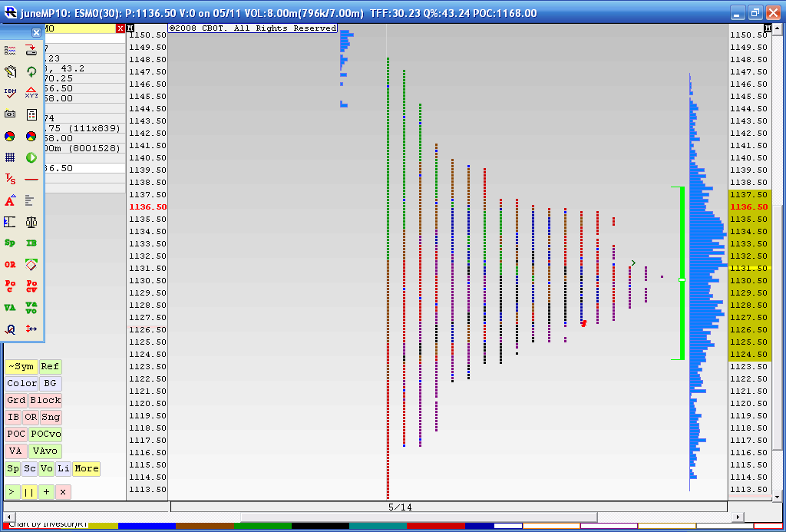
Task: Toggle the POCvo button
Action: [x=45, y=435]
